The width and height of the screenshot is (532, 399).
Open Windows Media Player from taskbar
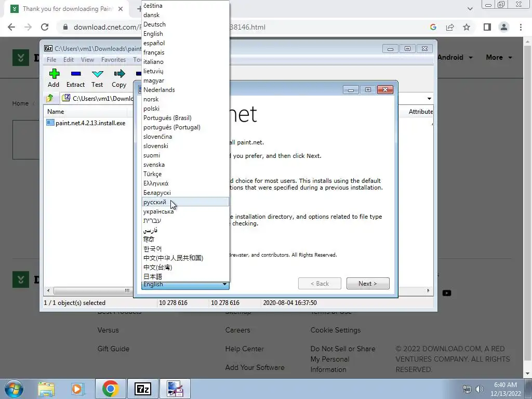77,389
